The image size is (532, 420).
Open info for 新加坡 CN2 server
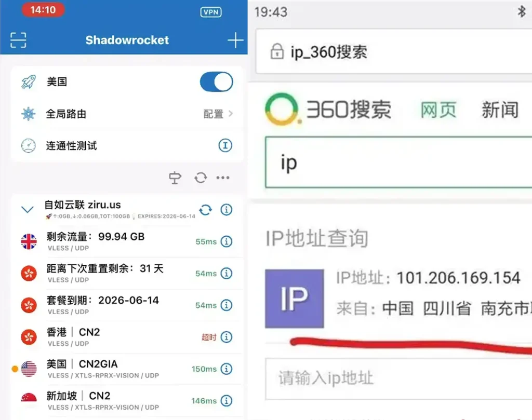click(227, 401)
